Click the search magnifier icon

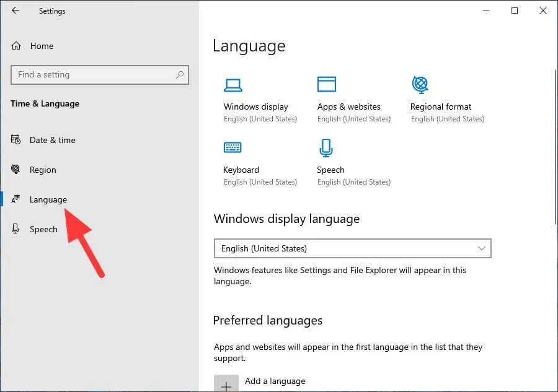pos(180,75)
